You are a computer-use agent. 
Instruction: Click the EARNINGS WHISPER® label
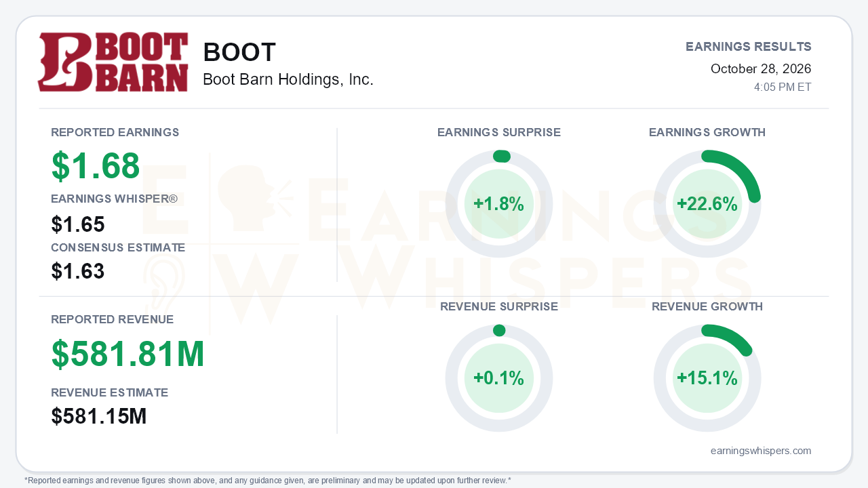coord(115,199)
